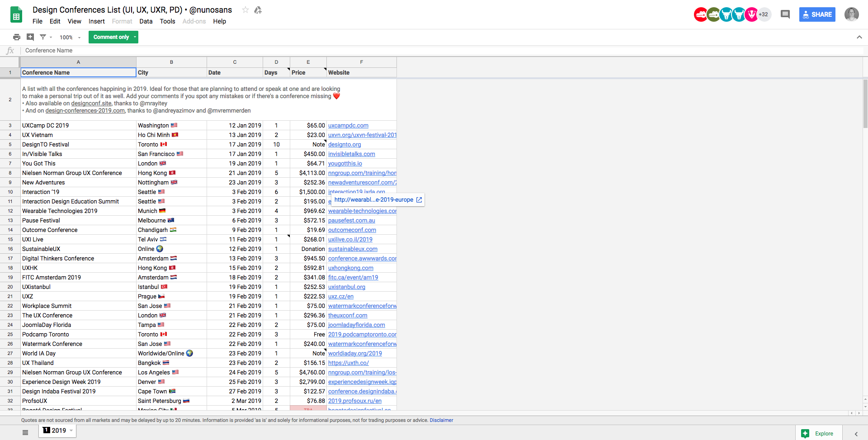The image size is (868, 440).
Task: Click the Explore star icon
Action: pos(805,434)
